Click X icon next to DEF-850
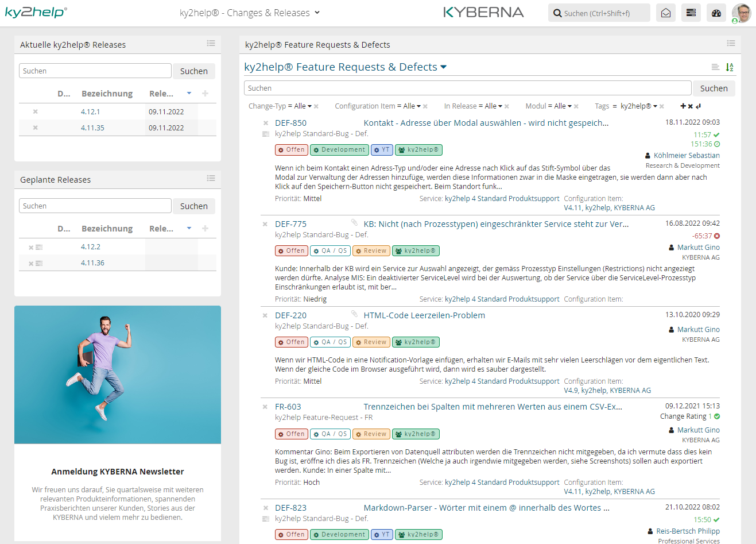The width and height of the screenshot is (756, 544). [265, 123]
